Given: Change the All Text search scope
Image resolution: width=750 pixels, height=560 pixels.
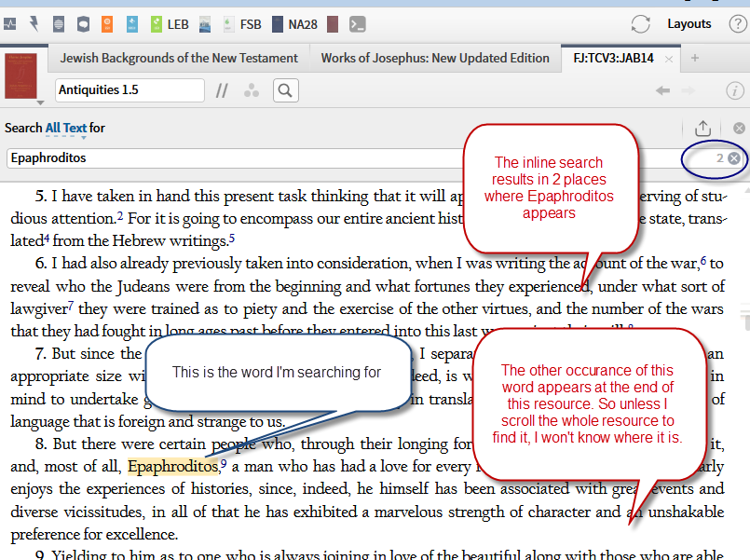Looking at the screenshot, I should pos(66,129).
